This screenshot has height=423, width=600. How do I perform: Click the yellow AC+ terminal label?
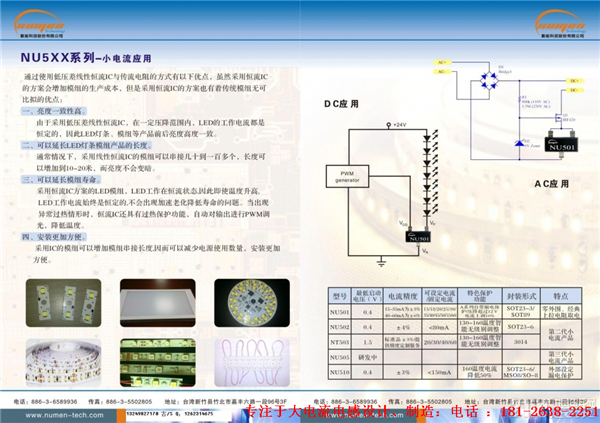(x=442, y=62)
